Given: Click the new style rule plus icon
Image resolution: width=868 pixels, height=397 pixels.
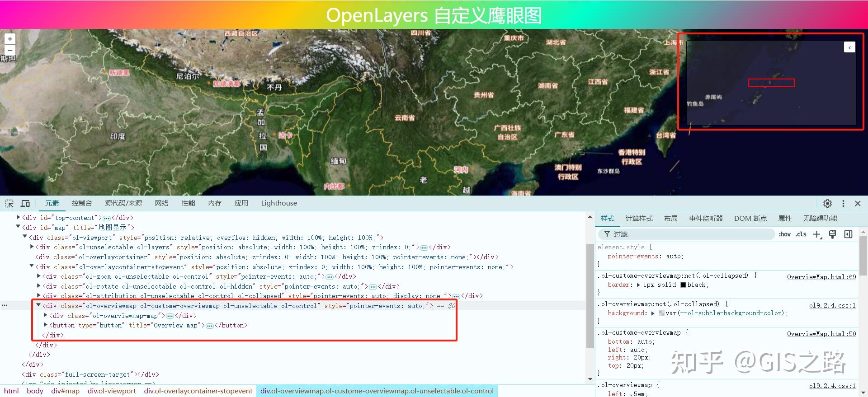Looking at the screenshot, I should [817, 234].
